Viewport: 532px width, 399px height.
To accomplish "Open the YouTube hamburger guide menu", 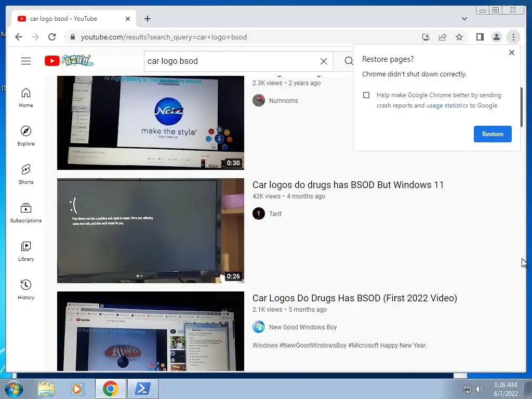I will (26, 61).
